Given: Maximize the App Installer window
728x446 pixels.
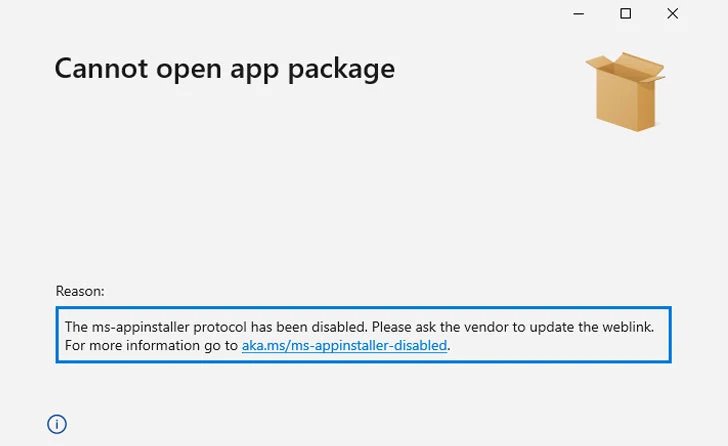Looking at the screenshot, I should click(x=625, y=13).
